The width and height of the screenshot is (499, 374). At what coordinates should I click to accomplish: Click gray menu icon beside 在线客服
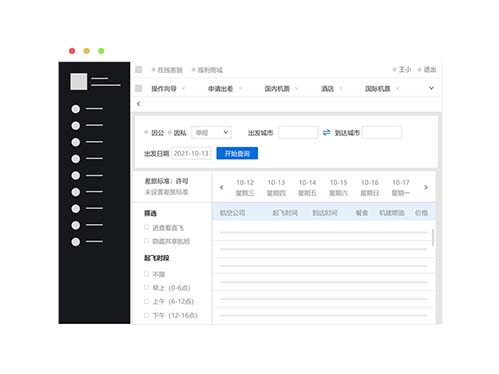click(x=139, y=70)
